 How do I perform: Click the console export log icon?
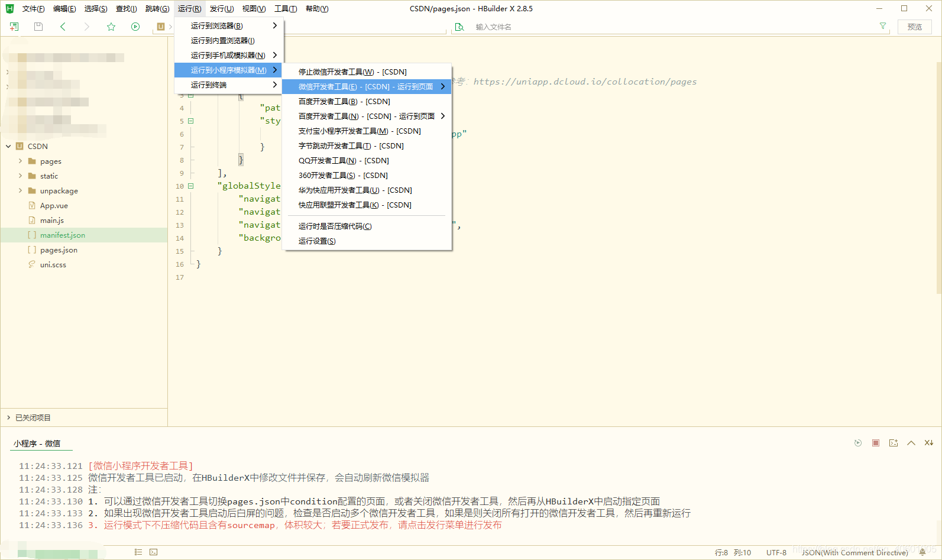[x=894, y=443]
